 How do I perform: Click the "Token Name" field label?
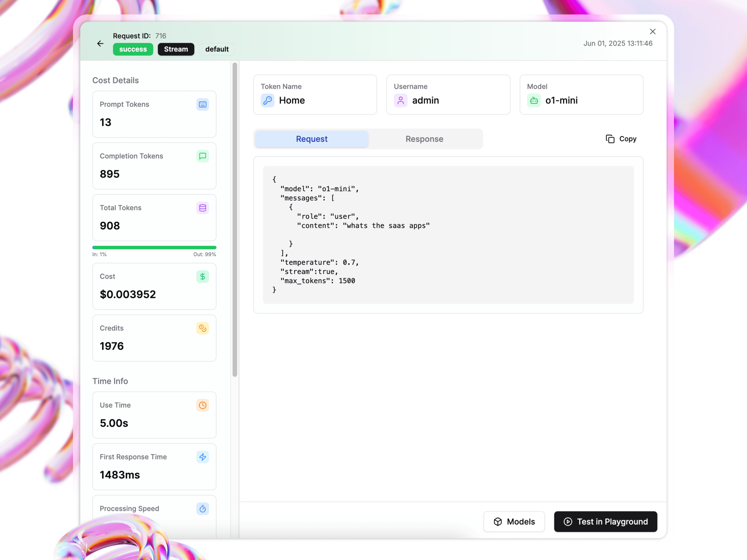[281, 86]
